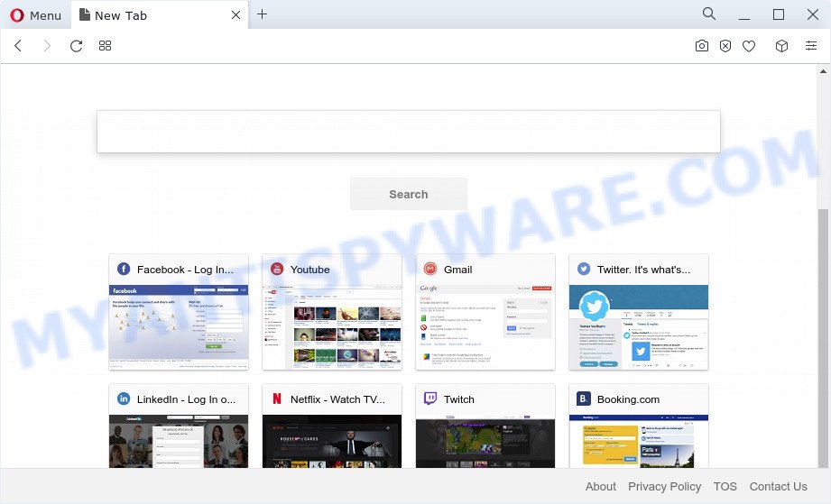Open the ad blocker shield icon

coord(725,46)
